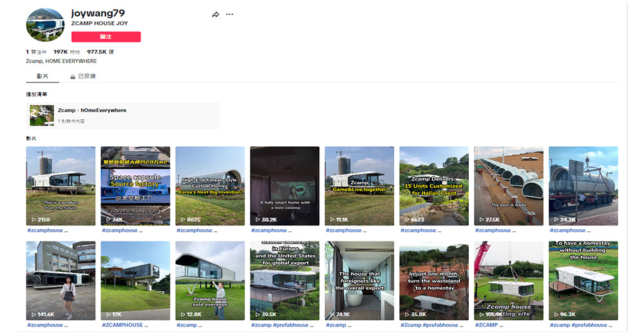The image size is (644, 335).
Task: Open the Zcamp hOmeEverywhere playlist
Action: click(123, 115)
